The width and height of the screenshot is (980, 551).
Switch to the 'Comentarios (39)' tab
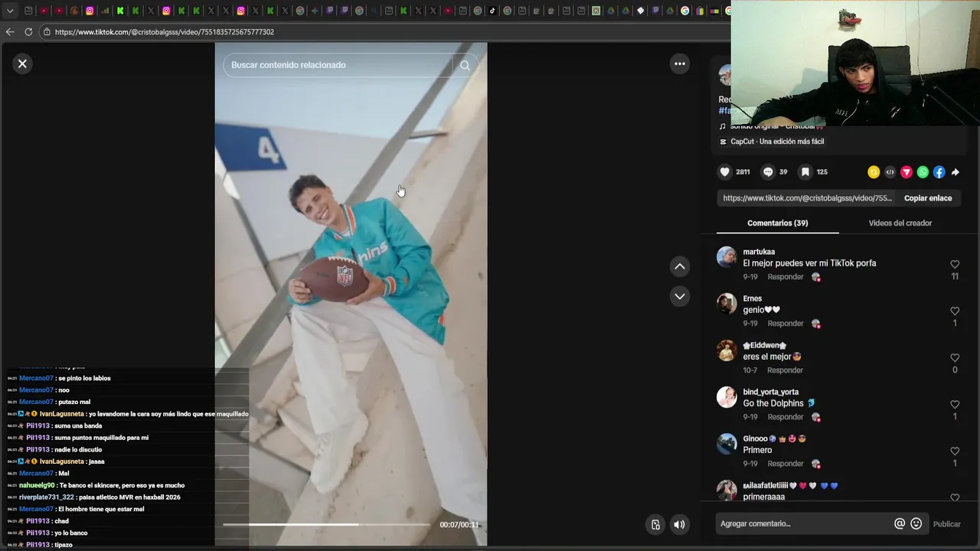click(x=777, y=223)
